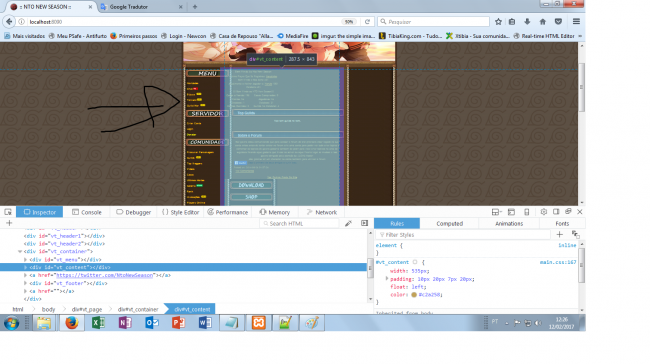Screen dimensions: 650x364
Task: Expand the vt_footer div node
Action: [25, 283]
